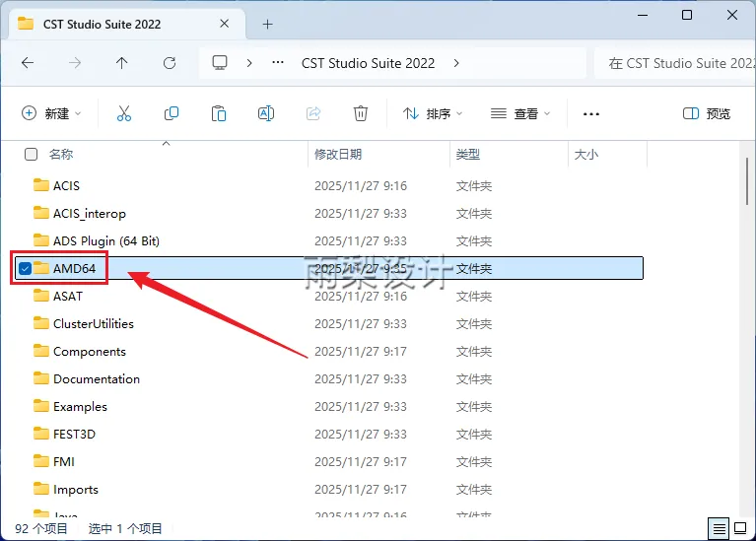
Task: Go up one folder level
Action: [122, 63]
